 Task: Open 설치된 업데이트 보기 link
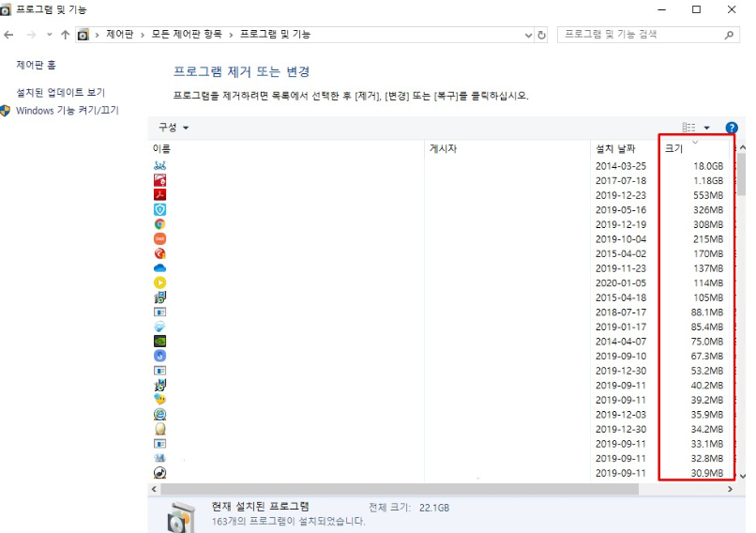pos(61,92)
